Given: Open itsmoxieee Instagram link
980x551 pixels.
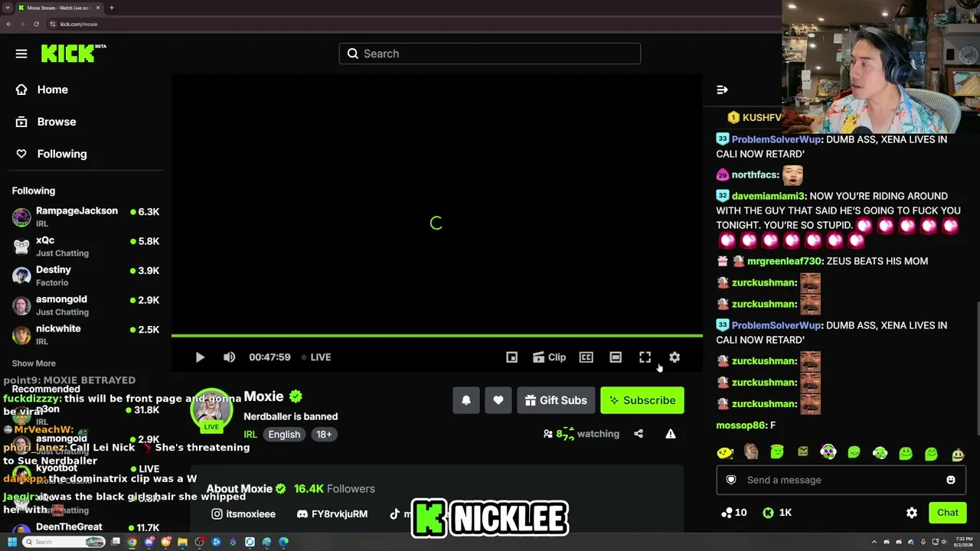Looking at the screenshot, I should [243, 514].
